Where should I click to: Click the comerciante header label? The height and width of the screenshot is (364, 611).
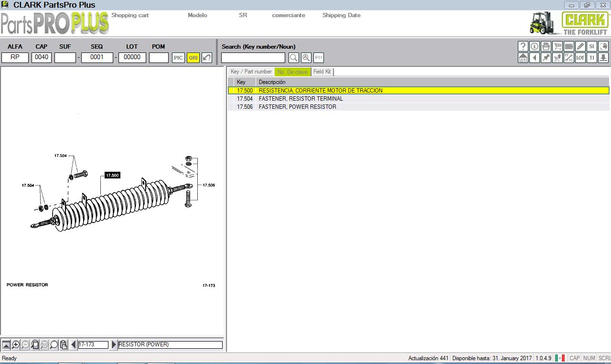(x=289, y=15)
